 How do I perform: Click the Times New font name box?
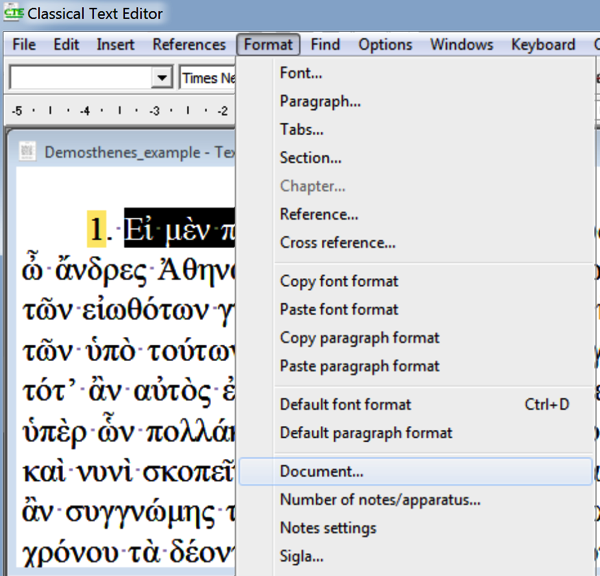(208, 78)
